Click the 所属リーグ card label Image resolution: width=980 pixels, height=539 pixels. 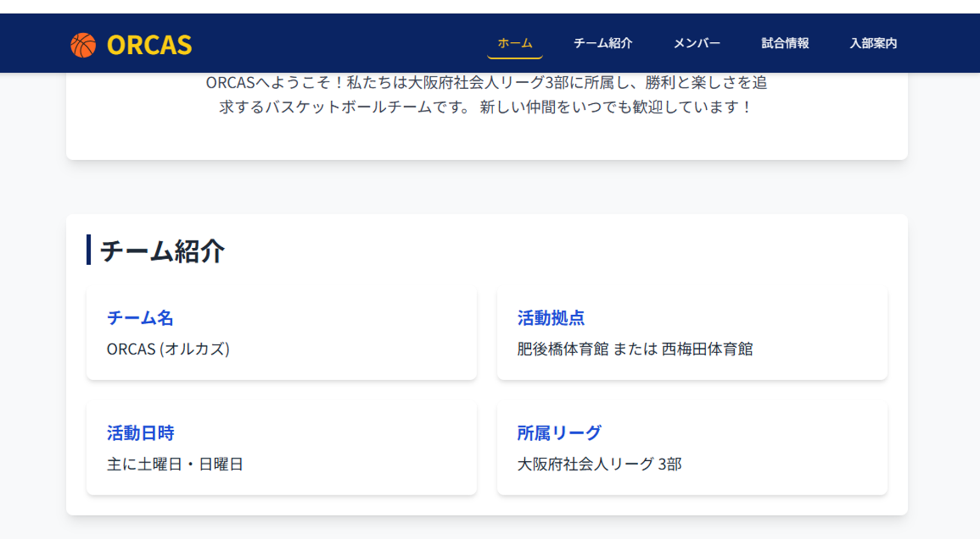pos(560,433)
